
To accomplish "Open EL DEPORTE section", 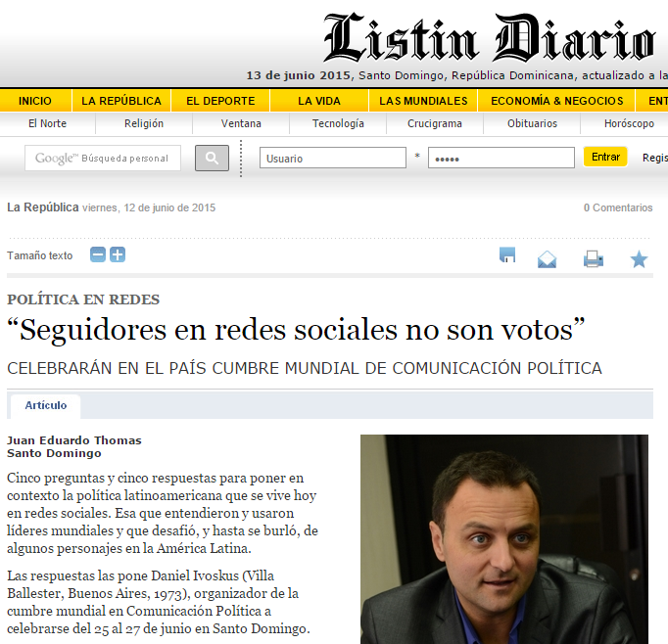I will (220, 101).
